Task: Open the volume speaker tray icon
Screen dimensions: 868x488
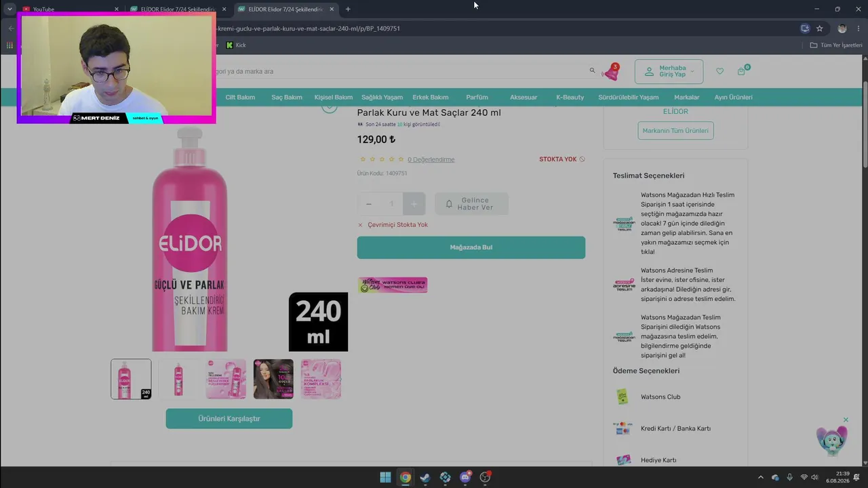Action: pyautogui.click(x=814, y=477)
